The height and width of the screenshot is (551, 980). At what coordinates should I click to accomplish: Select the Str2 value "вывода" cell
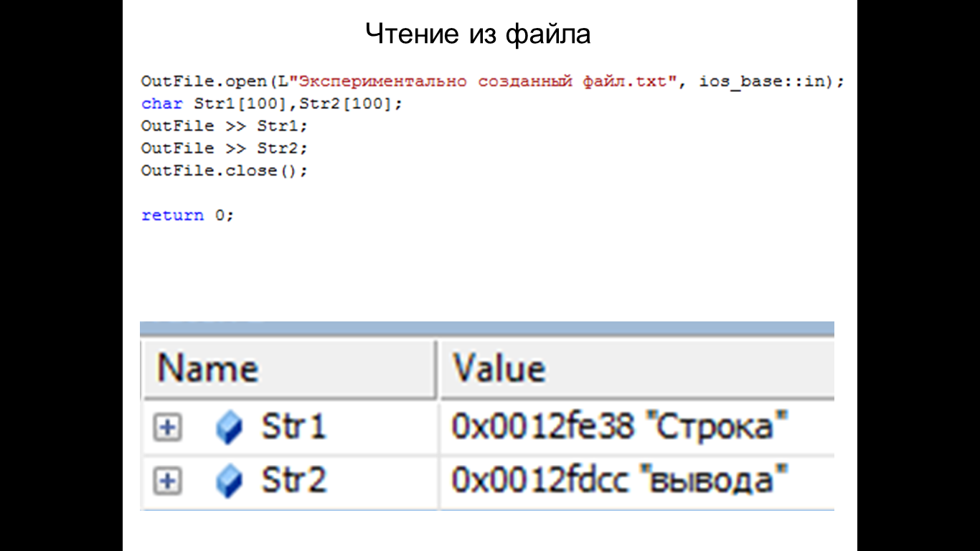click(637, 481)
